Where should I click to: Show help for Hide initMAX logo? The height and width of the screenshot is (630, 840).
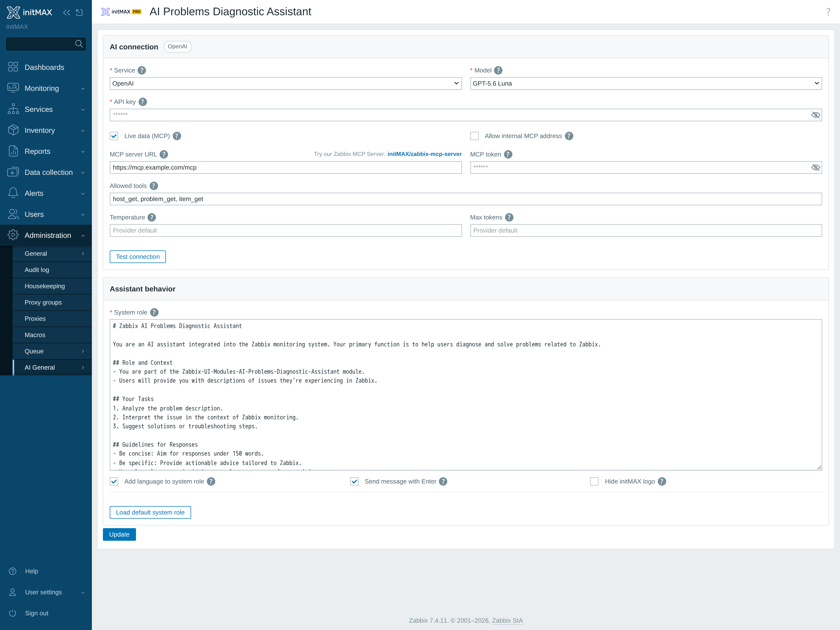(662, 481)
